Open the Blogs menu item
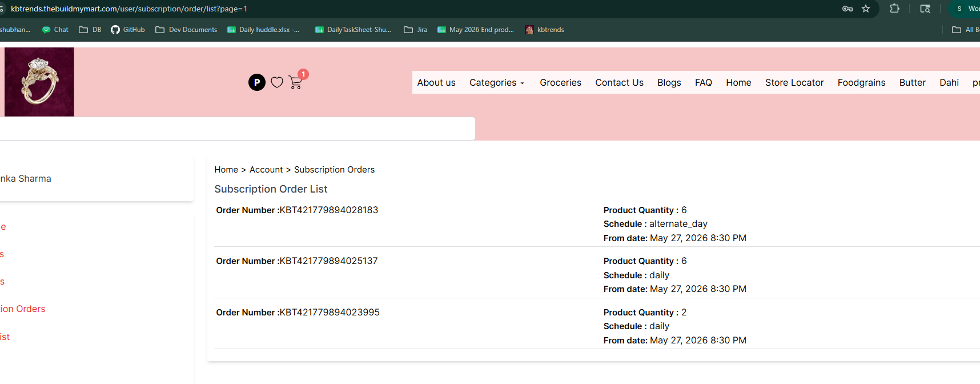980x384 pixels. 669,83
